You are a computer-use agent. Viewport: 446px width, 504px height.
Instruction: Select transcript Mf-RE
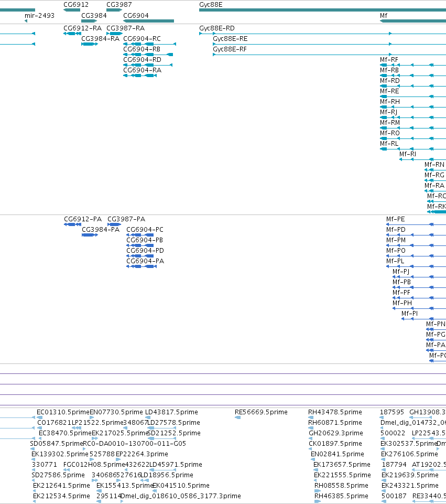coord(389,91)
